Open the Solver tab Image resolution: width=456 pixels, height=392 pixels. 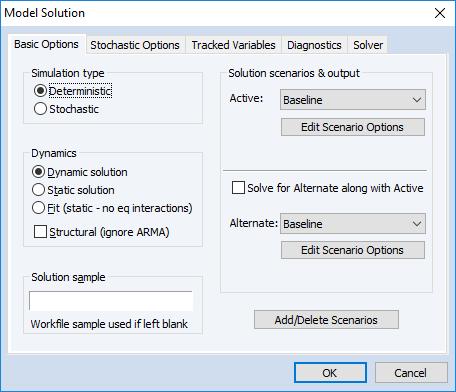click(368, 45)
